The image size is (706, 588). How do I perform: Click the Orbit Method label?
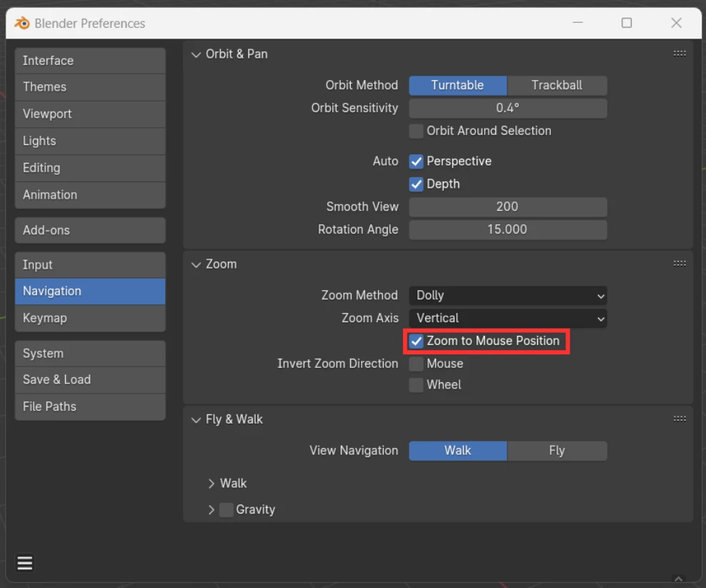pyautogui.click(x=362, y=85)
